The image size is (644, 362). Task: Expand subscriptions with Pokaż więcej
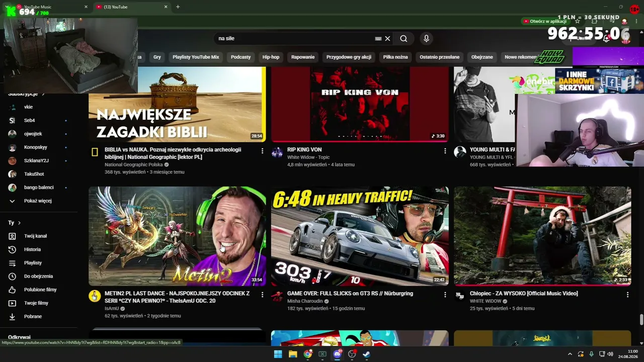(x=37, y=201)
